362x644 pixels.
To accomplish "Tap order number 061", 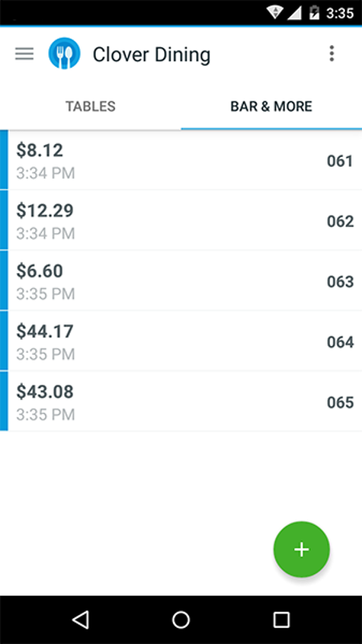I will pyautogui.click(x=339, y=161).
